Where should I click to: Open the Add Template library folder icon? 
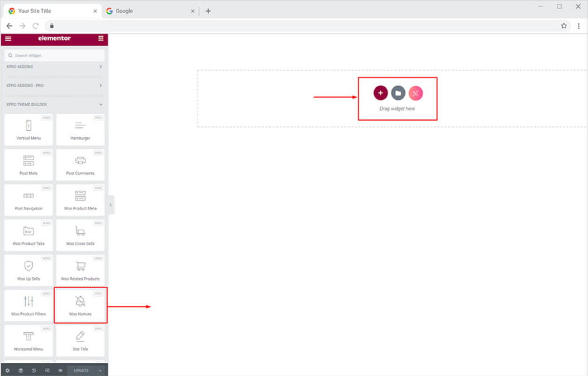(397, 92)
